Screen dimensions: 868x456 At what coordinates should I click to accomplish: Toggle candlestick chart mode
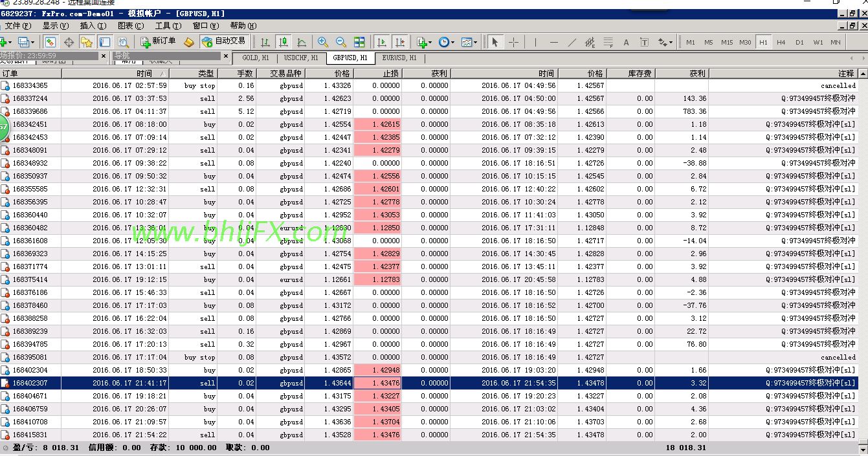point(284,42)
